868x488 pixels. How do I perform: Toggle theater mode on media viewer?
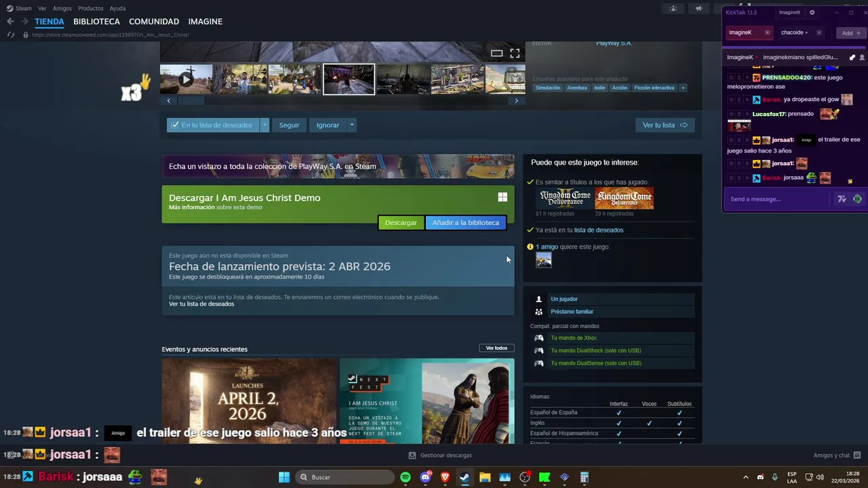[x=496, y=53]
